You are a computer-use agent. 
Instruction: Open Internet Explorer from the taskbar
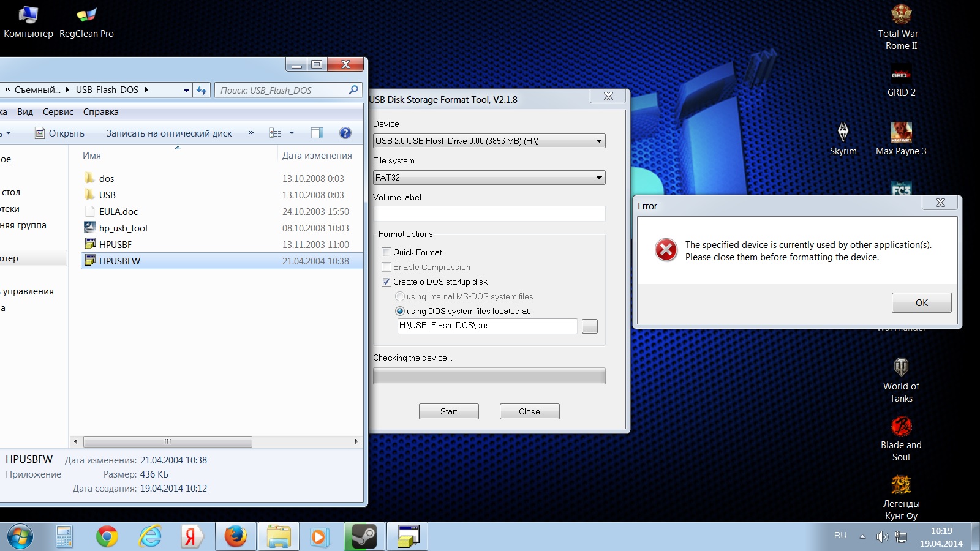pos(149,537)
